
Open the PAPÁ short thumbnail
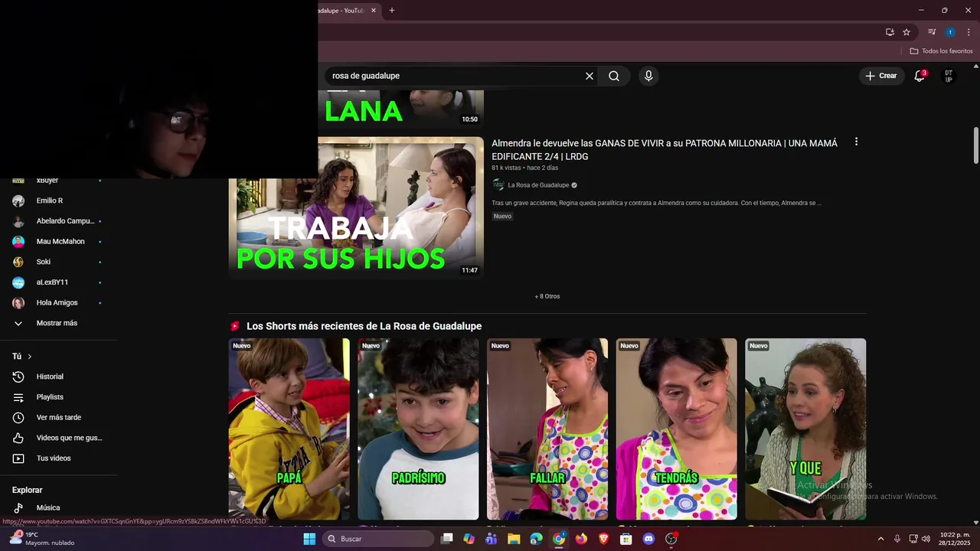[x=289, y=429]
